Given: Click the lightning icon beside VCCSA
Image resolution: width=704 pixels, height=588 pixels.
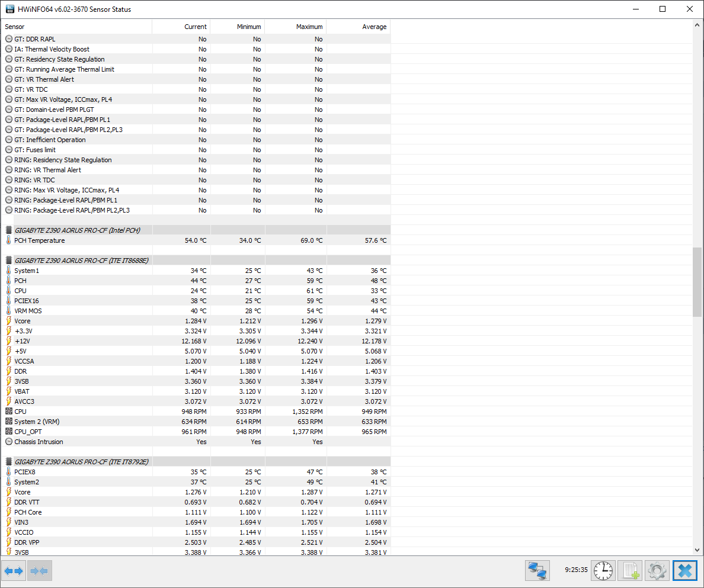Looking at the screenshot, I should pos(8,361).
